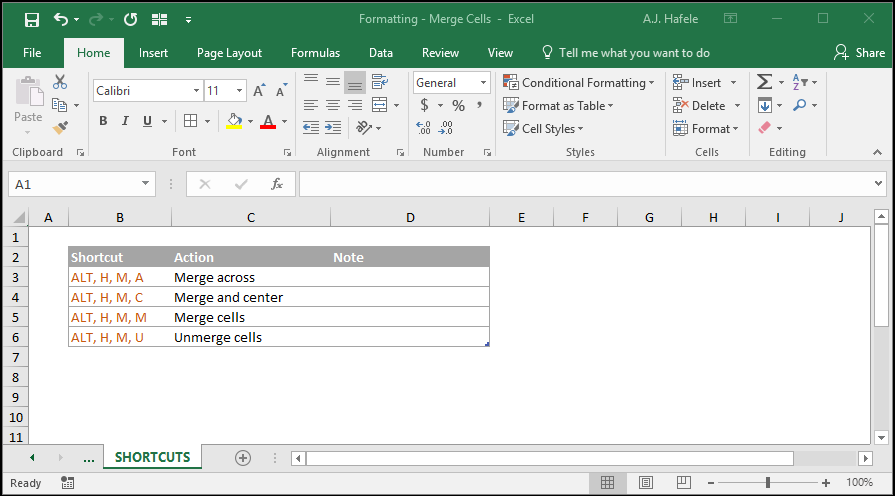This screenshot has height=496, width=895.
Task: Click the Merge & Center icon
Action: coord(380,105)
